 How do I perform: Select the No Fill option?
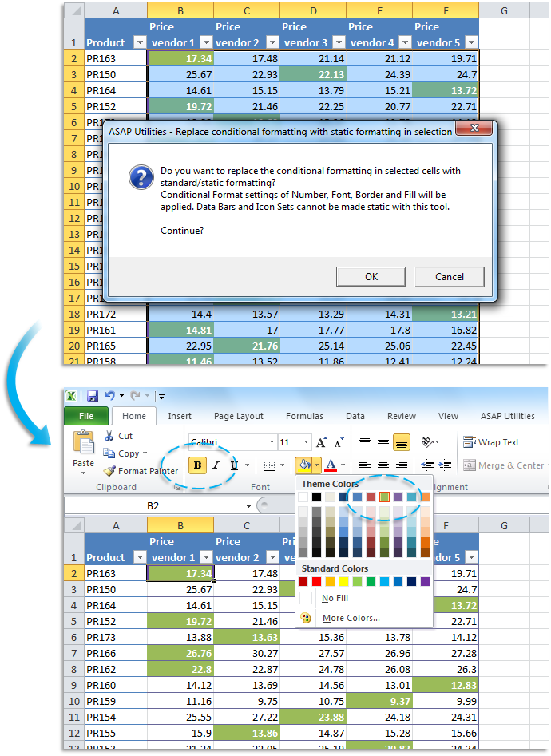pos(335,598)
